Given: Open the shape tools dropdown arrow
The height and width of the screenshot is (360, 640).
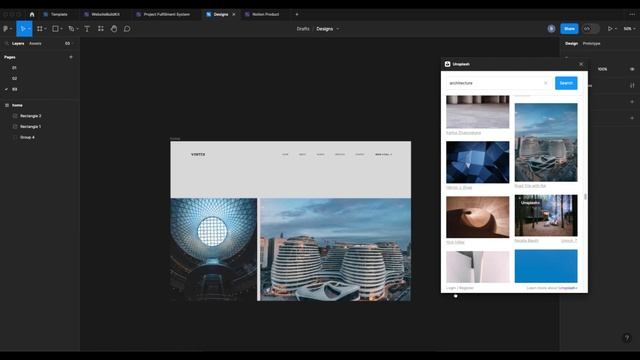Looking at the screenshot, I should coord(61,29).
